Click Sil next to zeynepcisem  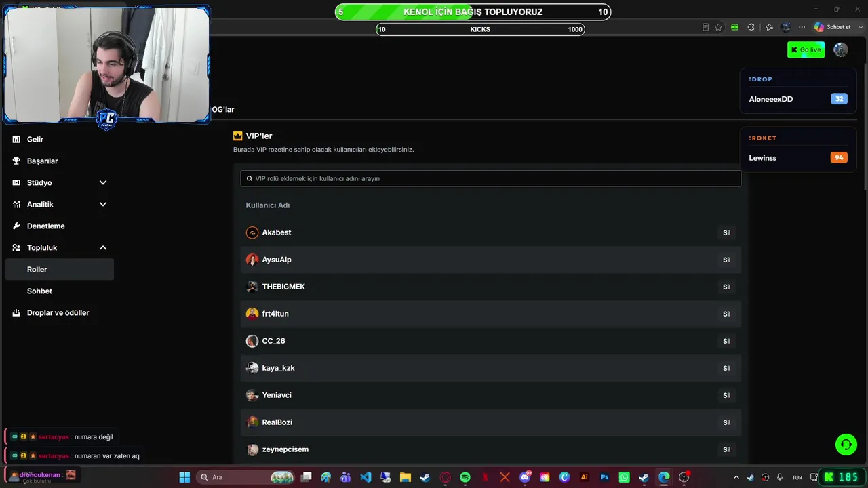(726, 449)
